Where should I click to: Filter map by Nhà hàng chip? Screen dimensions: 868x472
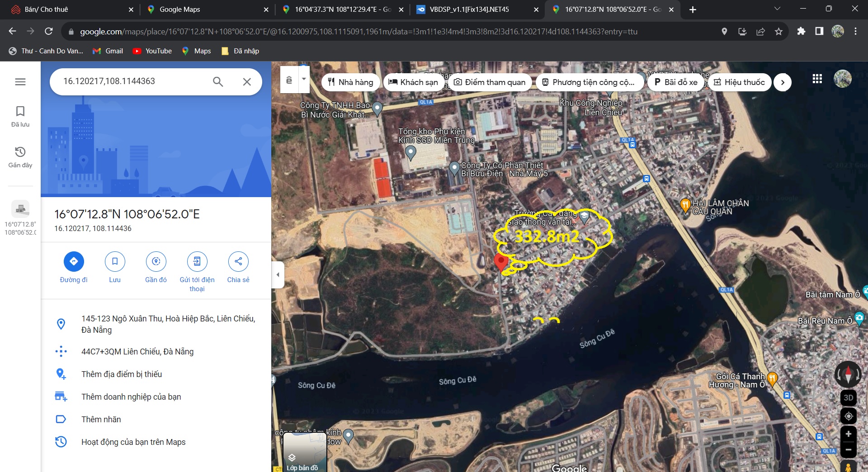coord(350,82)
